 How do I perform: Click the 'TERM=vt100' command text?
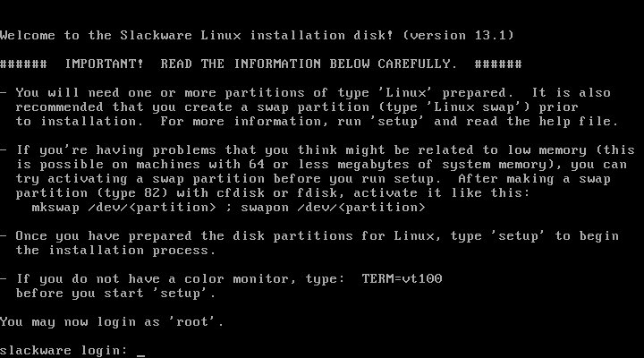pyautogui.click(x=402, y=278)
